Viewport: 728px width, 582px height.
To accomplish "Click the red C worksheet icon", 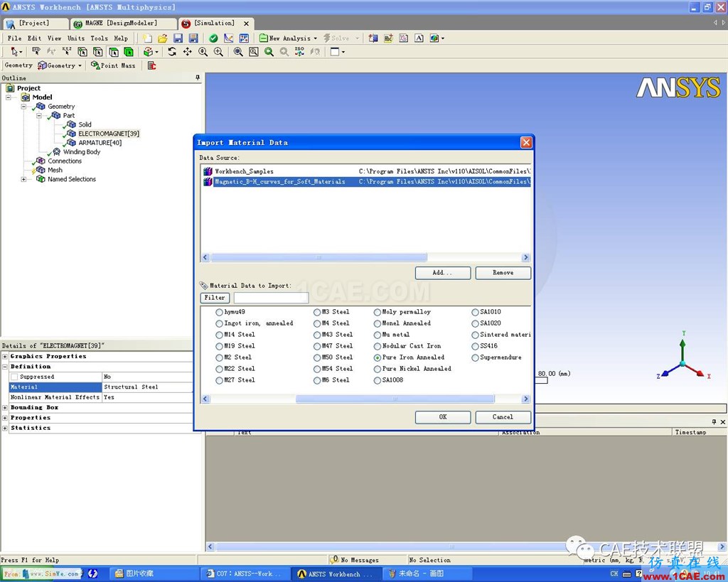I will click(x=152, y=65).
